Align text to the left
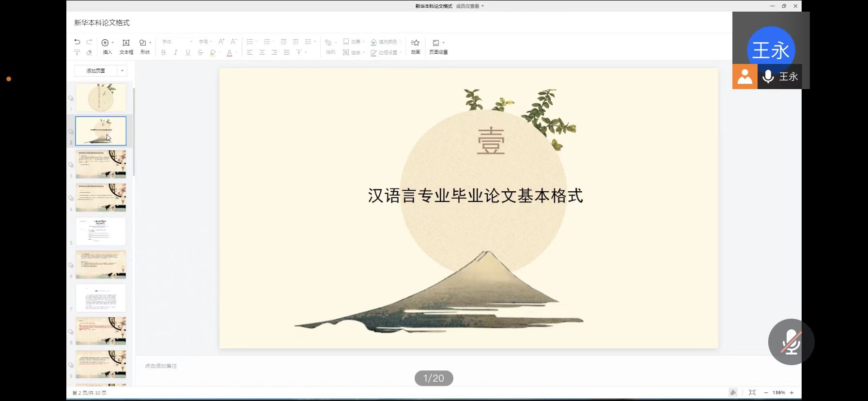The height and width of the screenshot is (401, 868). click(x=250, y=52)
